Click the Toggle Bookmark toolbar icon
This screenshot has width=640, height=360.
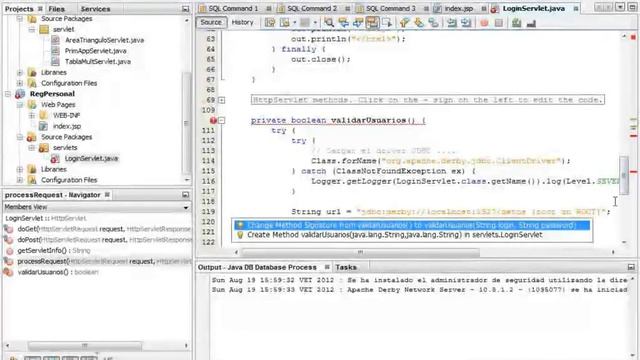tap(433, 23)
